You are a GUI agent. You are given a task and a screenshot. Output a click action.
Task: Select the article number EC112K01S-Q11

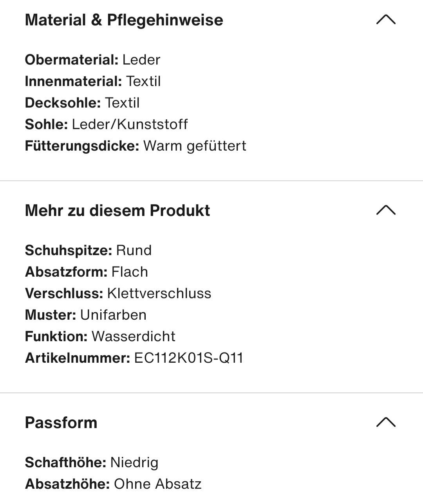click(x=189, y=358)
